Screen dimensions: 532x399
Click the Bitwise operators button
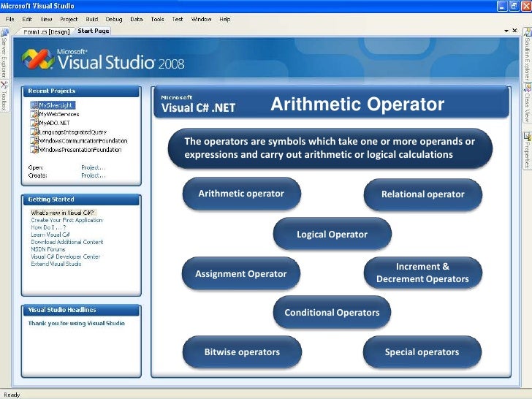[242, 351]
